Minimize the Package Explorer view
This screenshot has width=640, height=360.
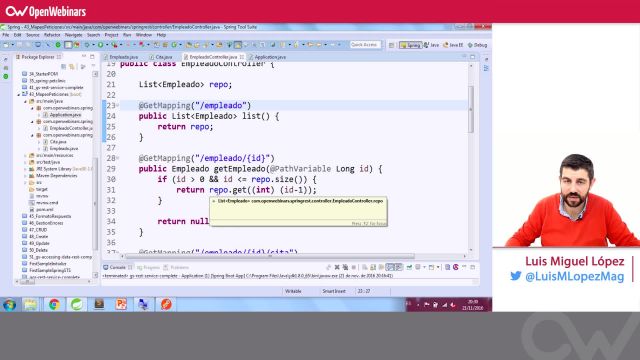[x=84, y=57]
